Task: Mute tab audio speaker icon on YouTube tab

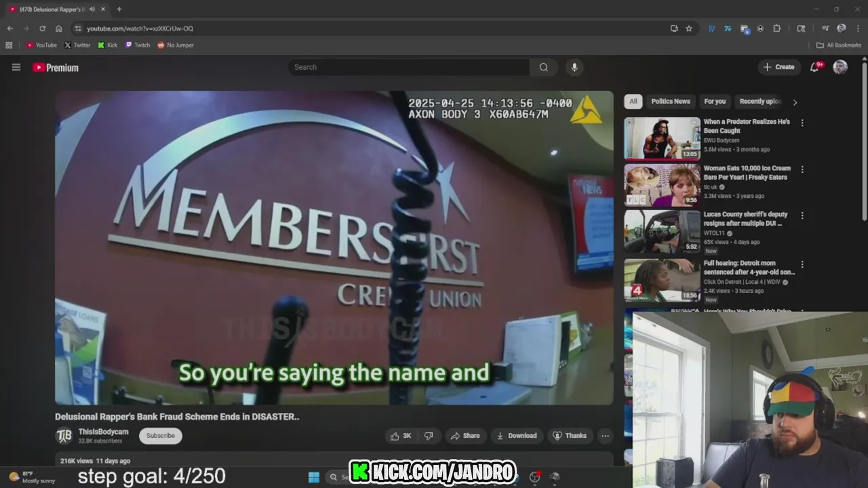Action: point(92,9)
